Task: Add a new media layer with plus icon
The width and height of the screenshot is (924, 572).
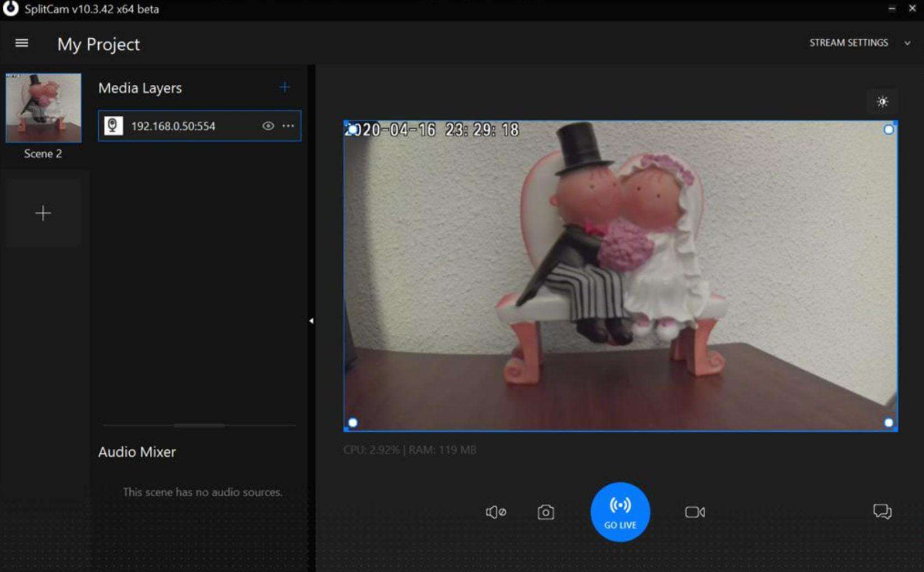Action: click(285, 88)
